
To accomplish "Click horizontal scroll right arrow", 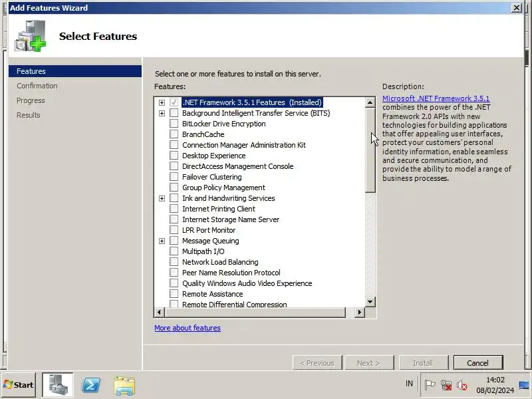I will tap(360, 312).
